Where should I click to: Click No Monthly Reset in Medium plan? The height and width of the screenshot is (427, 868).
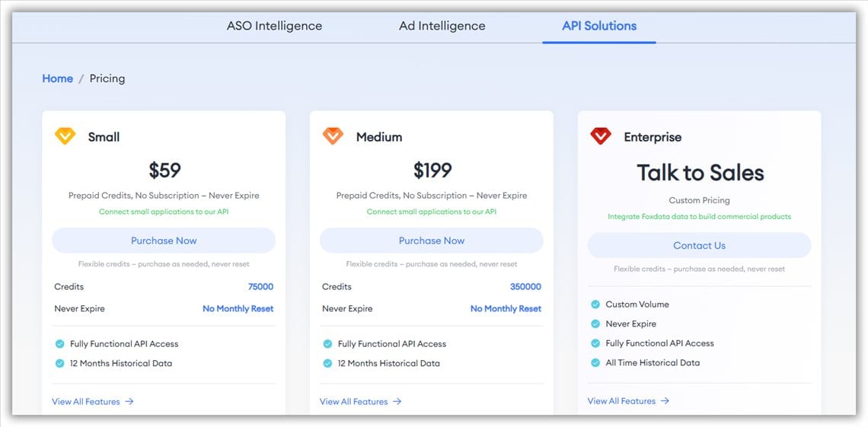506,308
